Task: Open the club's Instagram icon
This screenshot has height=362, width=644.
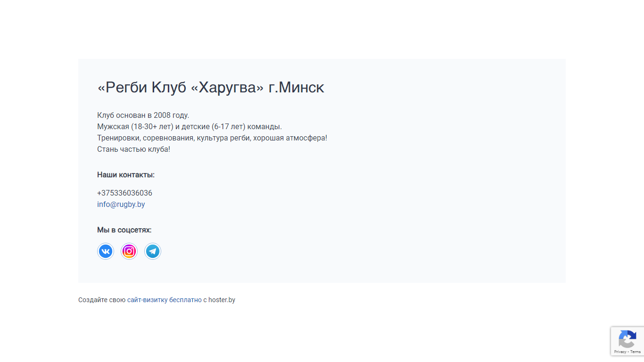Action: [129, 251]
